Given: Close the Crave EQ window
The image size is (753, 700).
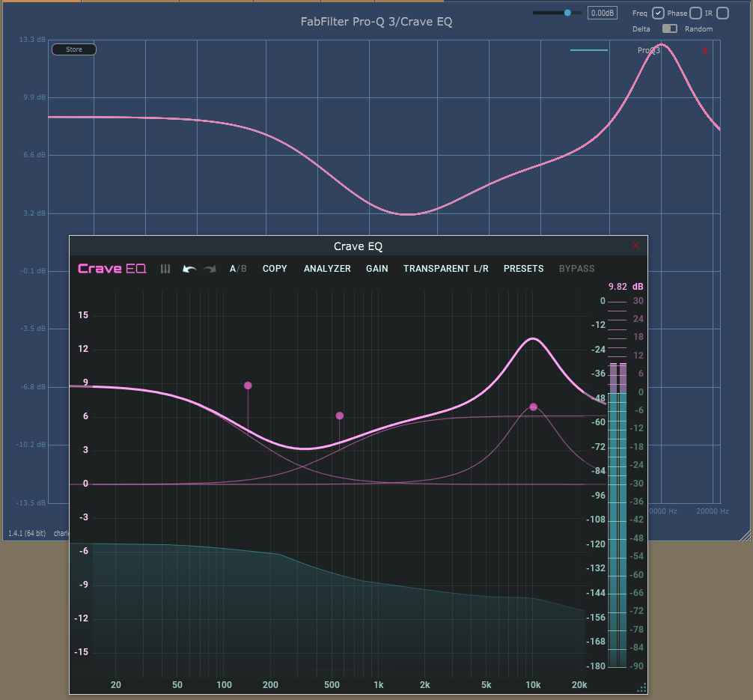Looking at the screenshot, I should coord(635,246).
